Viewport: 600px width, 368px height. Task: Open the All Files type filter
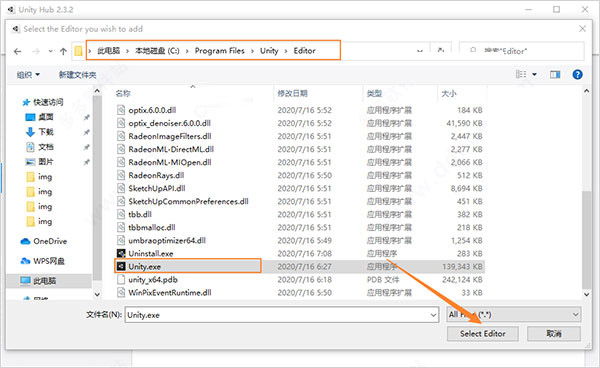coord(514,314)
